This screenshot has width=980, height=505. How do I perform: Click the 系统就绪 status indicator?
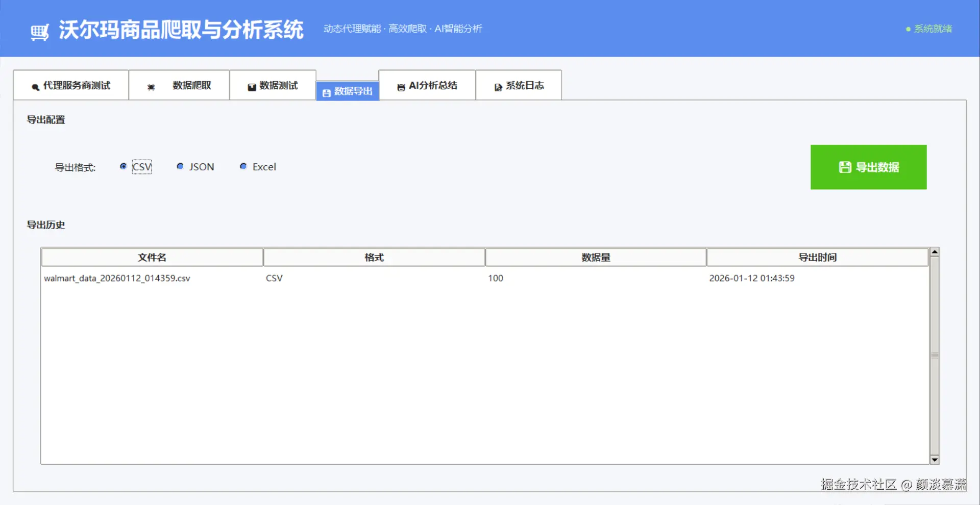pos(929,29)
